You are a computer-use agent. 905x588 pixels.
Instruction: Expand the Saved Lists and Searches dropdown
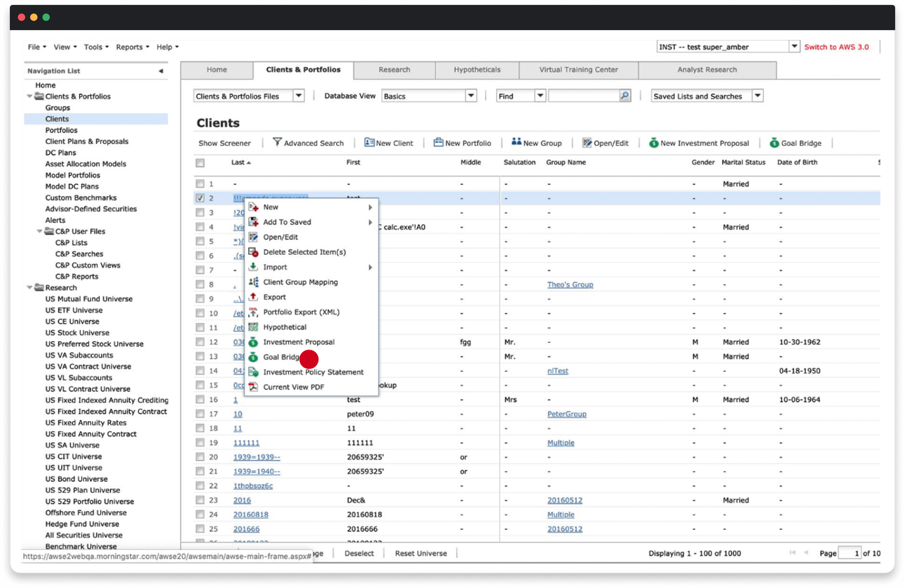tap(757, 96)
